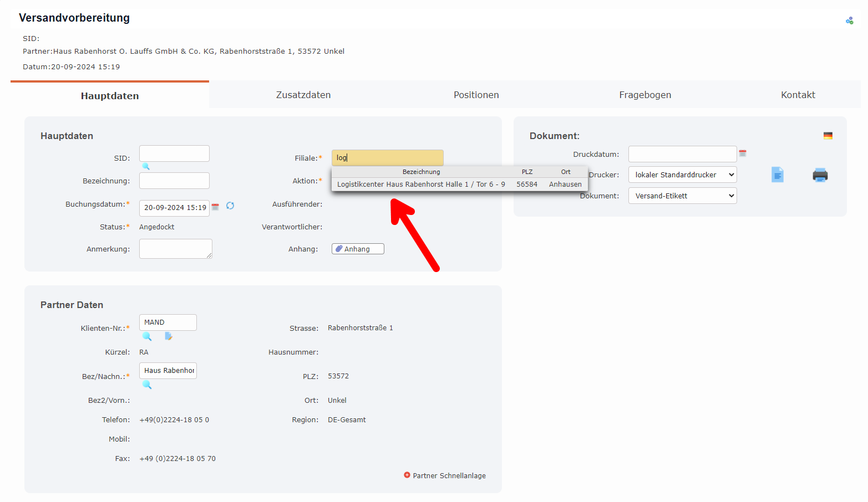
Task: Open the Druckdatum calendar picker
Action: click(743, 153)
